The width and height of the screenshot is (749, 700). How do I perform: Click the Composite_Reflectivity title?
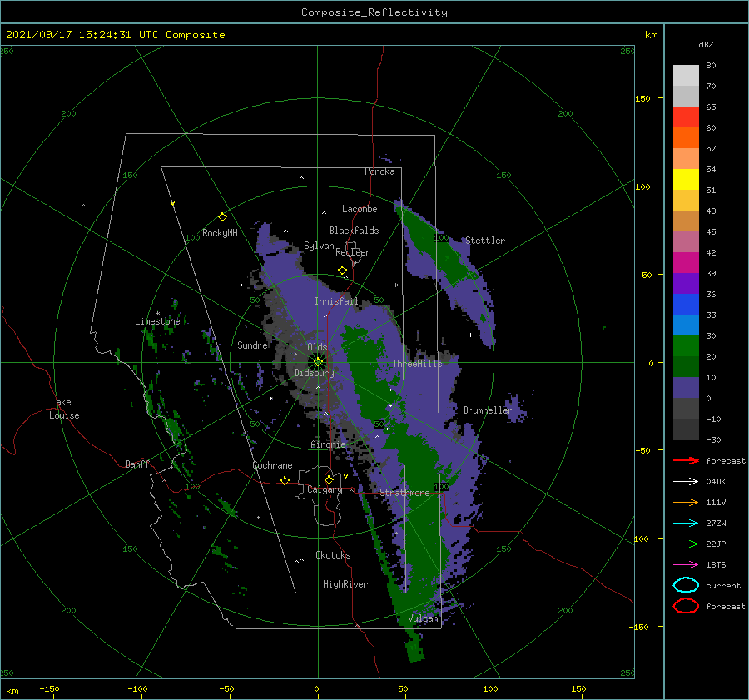374,12
